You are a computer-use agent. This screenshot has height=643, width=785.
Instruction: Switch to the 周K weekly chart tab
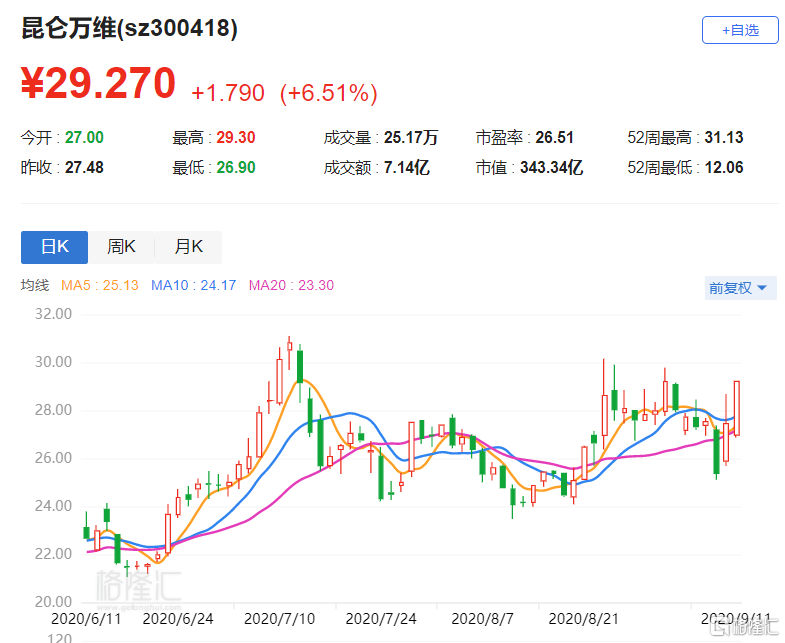[121, 247]
